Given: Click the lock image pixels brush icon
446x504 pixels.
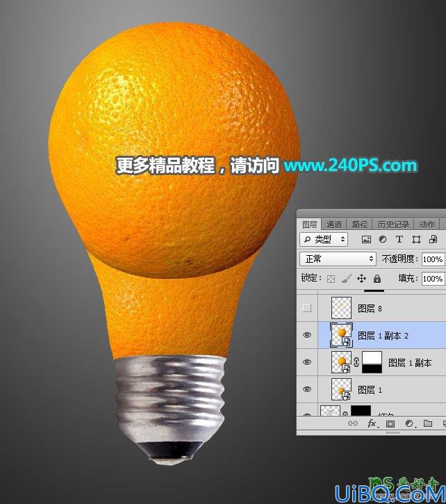Looking at the screenshot, I should 347,278.
